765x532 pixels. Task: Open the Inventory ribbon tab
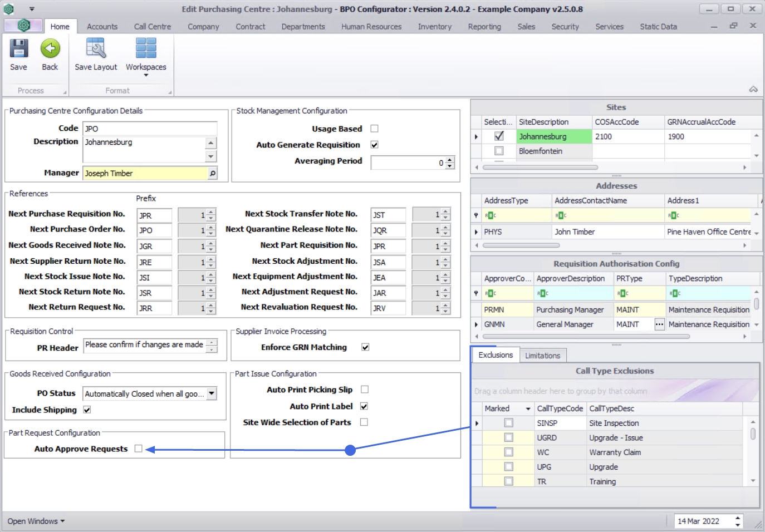(434, 27)
